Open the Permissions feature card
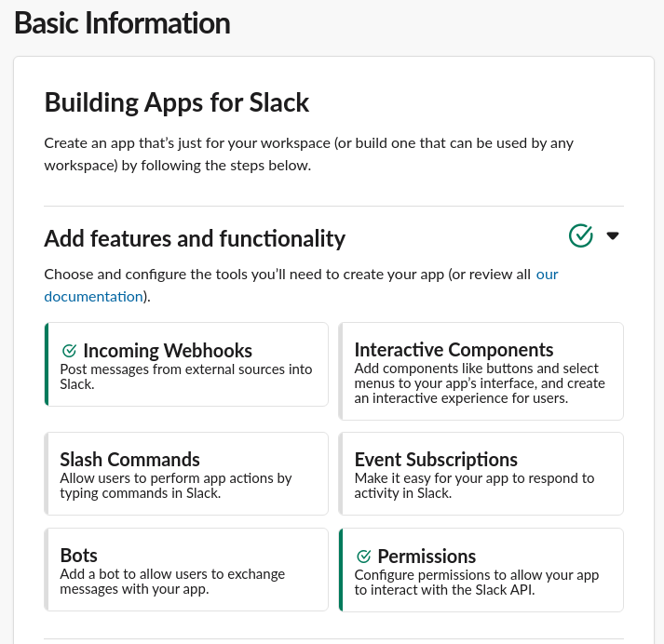This screenshot has height=644, width=664. pos(481,570)
